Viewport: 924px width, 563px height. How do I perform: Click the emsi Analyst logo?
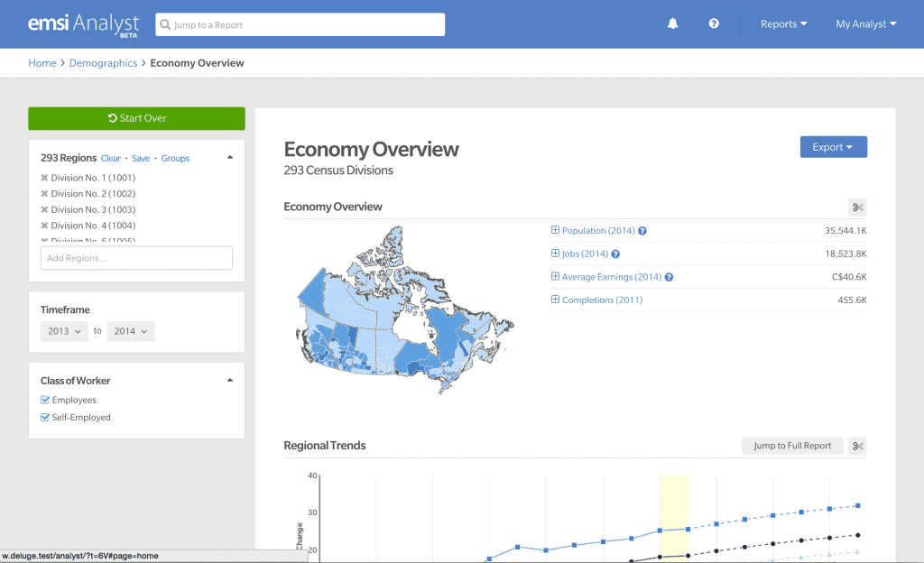click(83, 24)
